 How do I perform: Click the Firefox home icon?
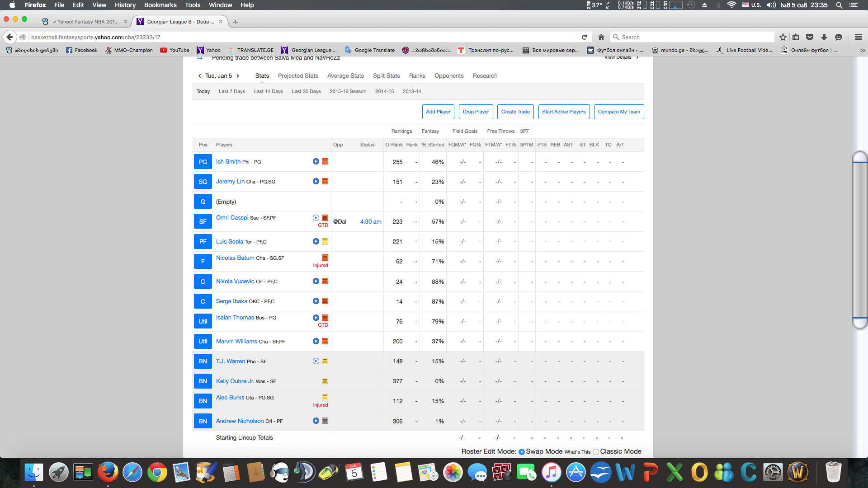coord(601,37)
